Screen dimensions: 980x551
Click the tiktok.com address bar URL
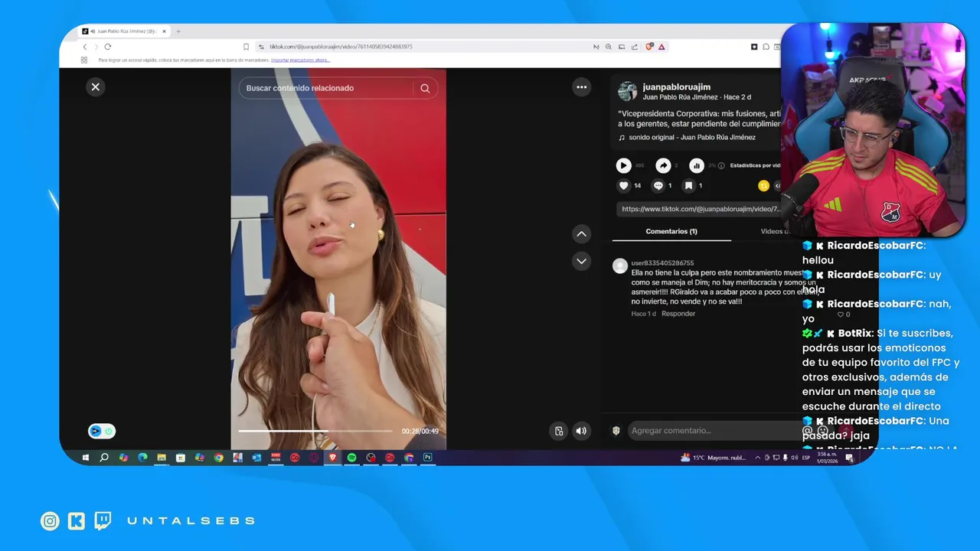point(341,47)
